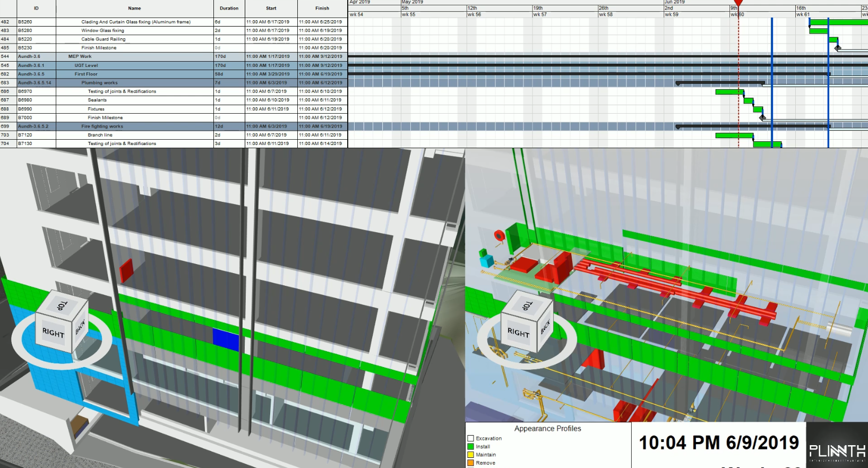Image resolution: width=868 pixels, height=468 pixels.
Task: Click the RIGHT face of the right ViewCube
Action: pos(518,333)
